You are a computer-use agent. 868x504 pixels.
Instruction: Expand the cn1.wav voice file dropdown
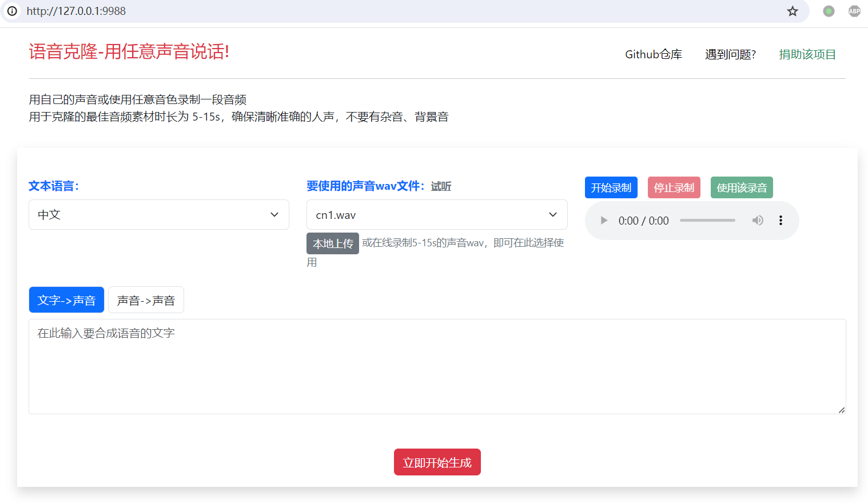pos(437,214)
